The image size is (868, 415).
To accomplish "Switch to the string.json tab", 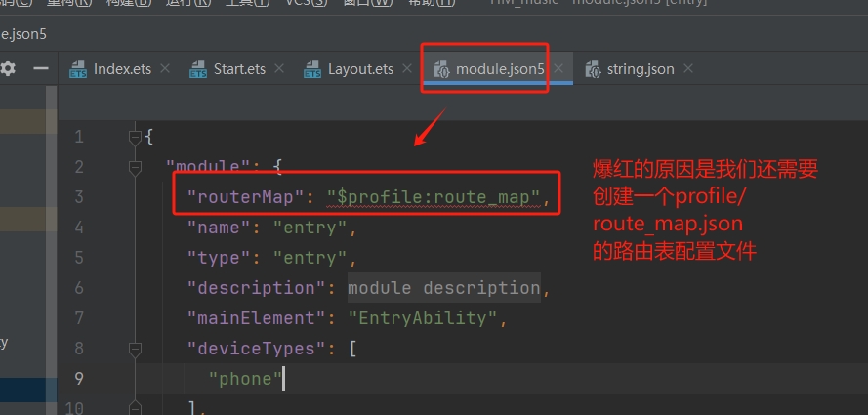I will click(x=640, y=69).
